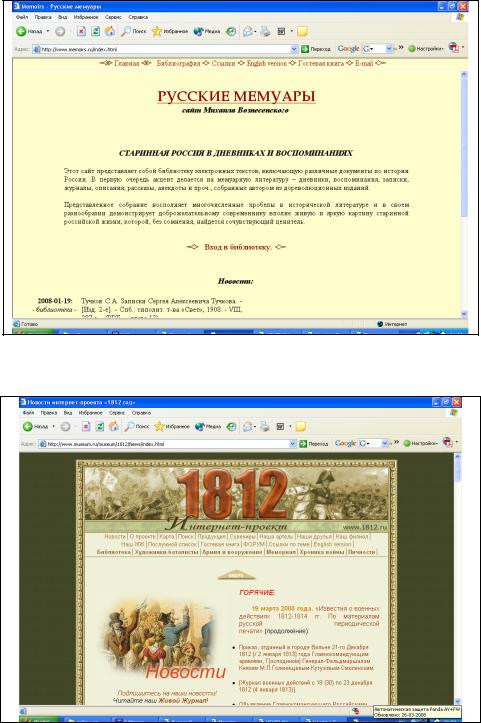
Task: Open Ссылки link on Russian Memoirs page
Action: [223, 63]
